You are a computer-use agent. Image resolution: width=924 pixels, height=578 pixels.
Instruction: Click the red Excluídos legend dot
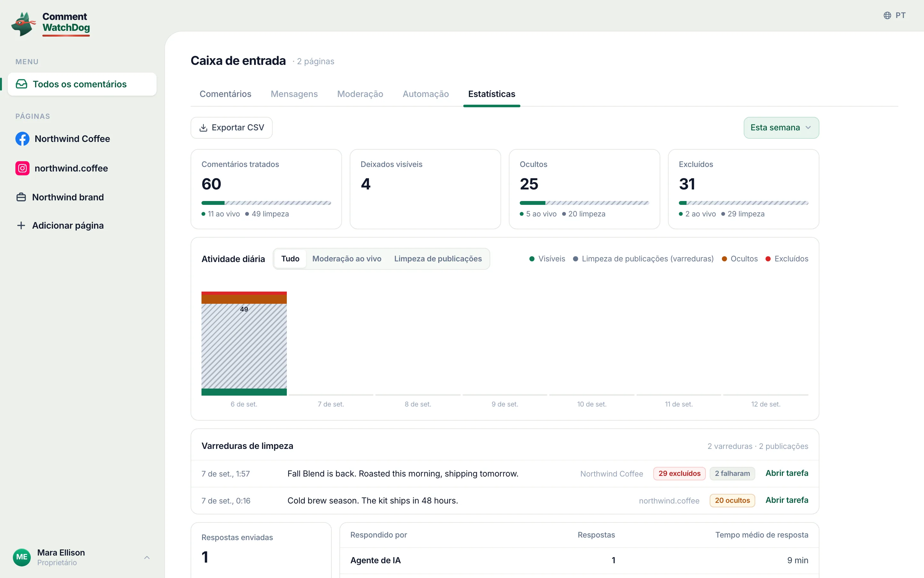(x=768, y=259)
